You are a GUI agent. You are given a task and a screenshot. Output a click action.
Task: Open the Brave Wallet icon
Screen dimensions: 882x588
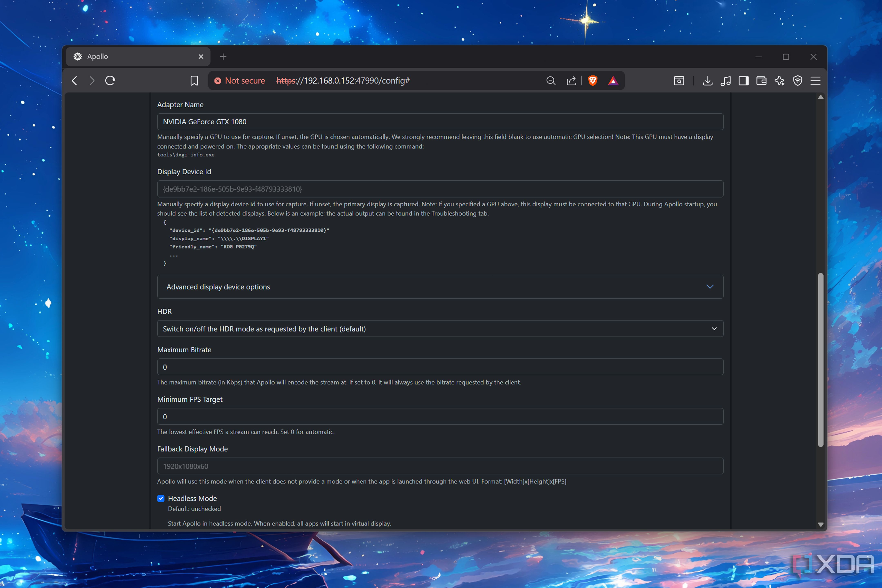pos(761,81)
